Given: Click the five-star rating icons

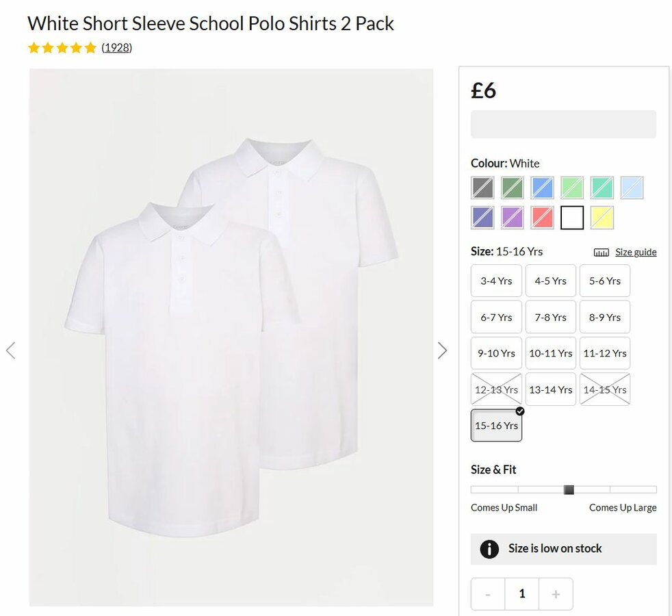Looking at the screenshot, I should [x=62, y=48].
